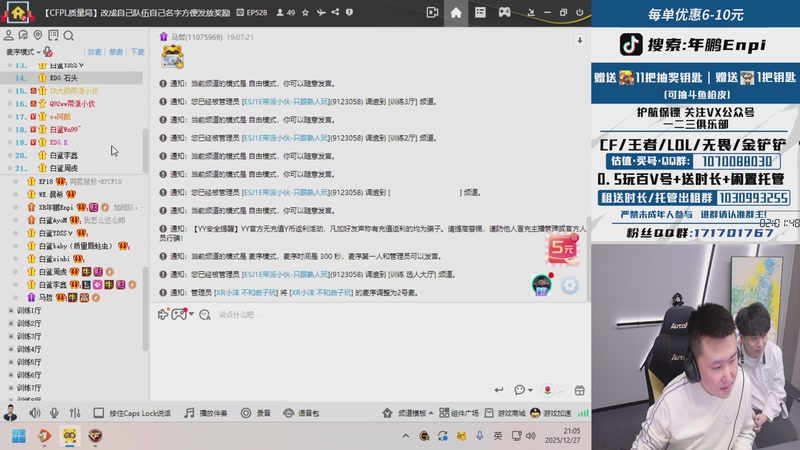Click the 播放伴奏 music button
Screen dimensions: 800x450
[x=206, y=413]
